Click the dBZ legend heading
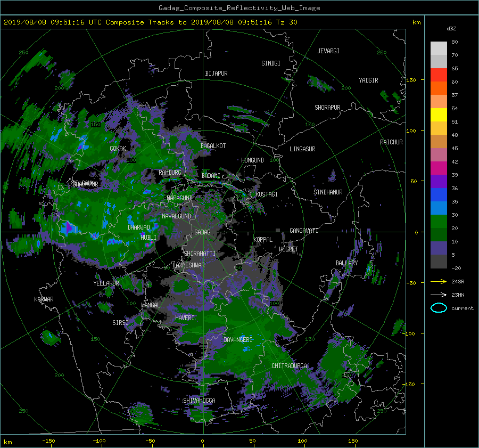The height and width of the screenshot is (448, 479). 451,29
